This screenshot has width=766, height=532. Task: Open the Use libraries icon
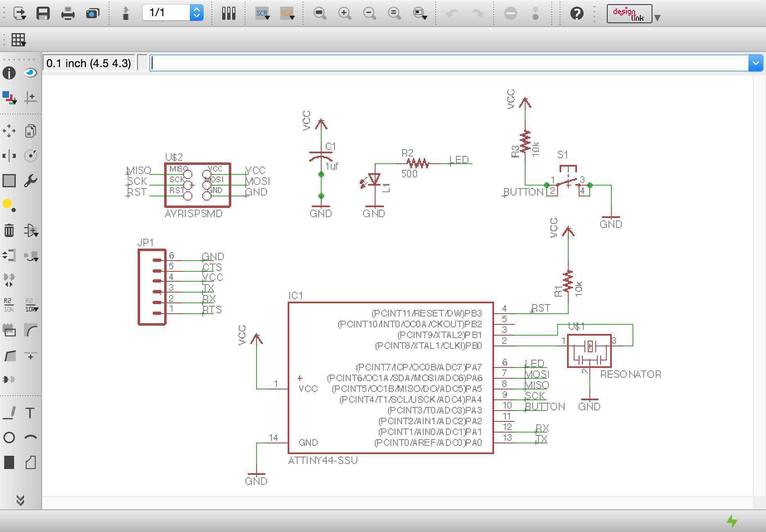(x=228, y=13)
